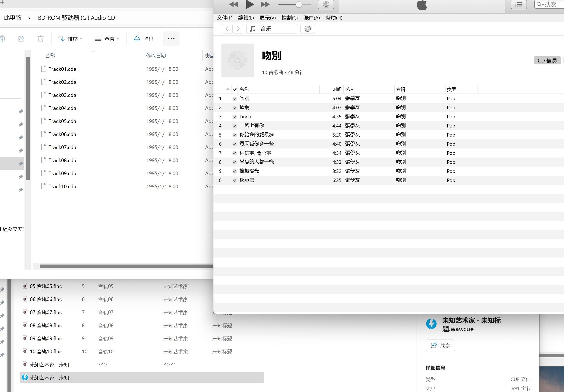The image size is (564, 392).
Task: Click the large cue file icon in details pane
Action: pyautogui.click(x=431, y=324)
